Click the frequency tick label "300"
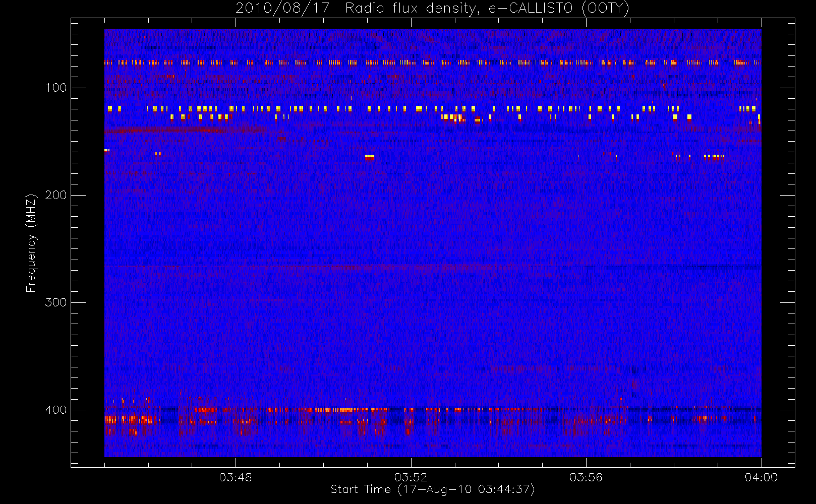This screenshot has height=504, width=816. click(x=55, y=302)
